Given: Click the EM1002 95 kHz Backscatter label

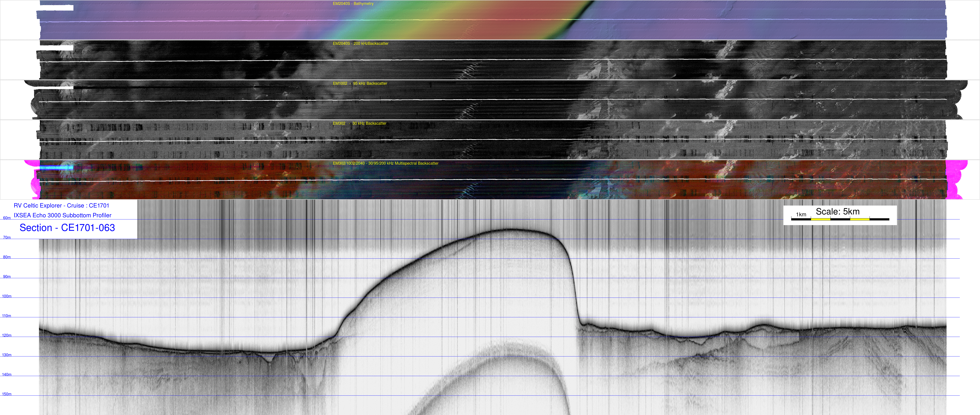Looking at the screenshot, I should [x=360, y=84].
